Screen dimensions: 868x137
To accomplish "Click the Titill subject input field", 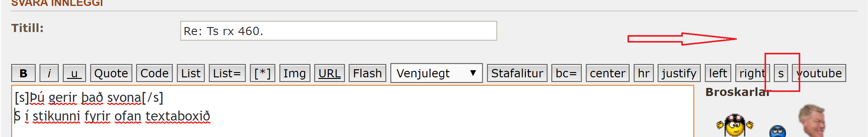I will click(338, 31).
